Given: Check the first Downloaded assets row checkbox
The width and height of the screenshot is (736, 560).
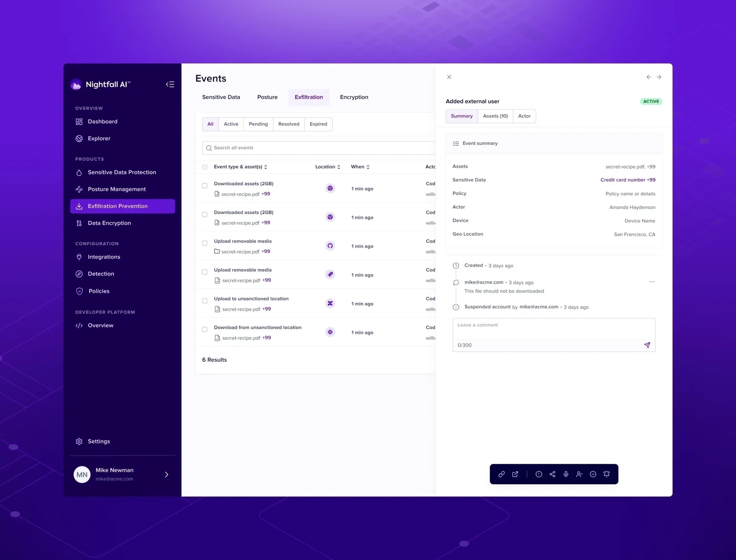Looking at the screenshot, I should tap(205, 186).
